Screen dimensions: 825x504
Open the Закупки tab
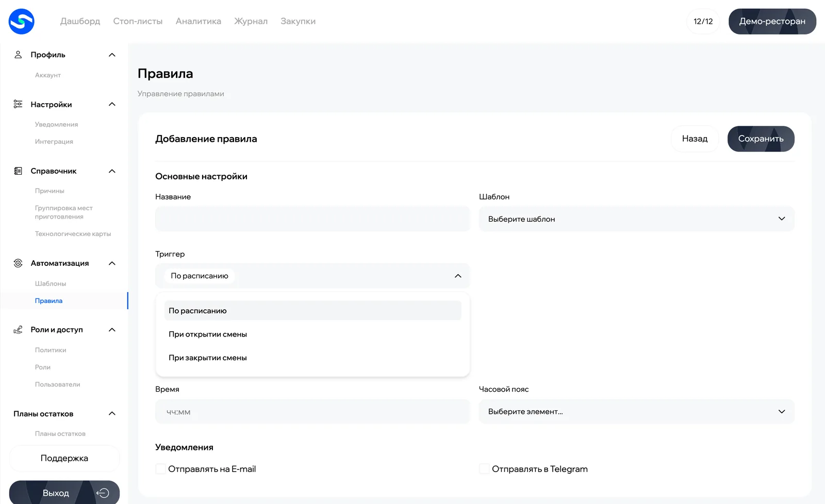[x=298, y=21]
